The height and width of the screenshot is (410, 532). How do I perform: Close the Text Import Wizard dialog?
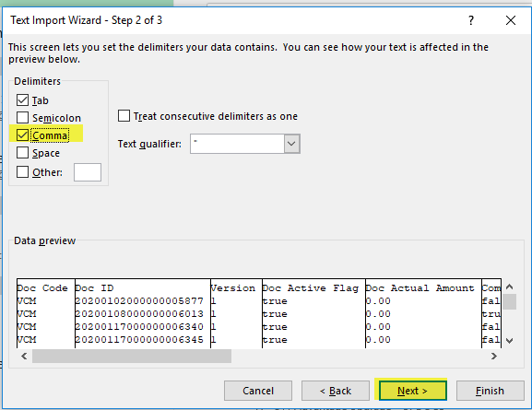[x=511, y=20]
